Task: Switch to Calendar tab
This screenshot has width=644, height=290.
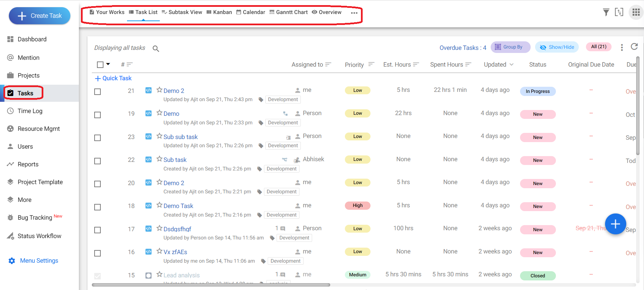Action: [251, 12]
